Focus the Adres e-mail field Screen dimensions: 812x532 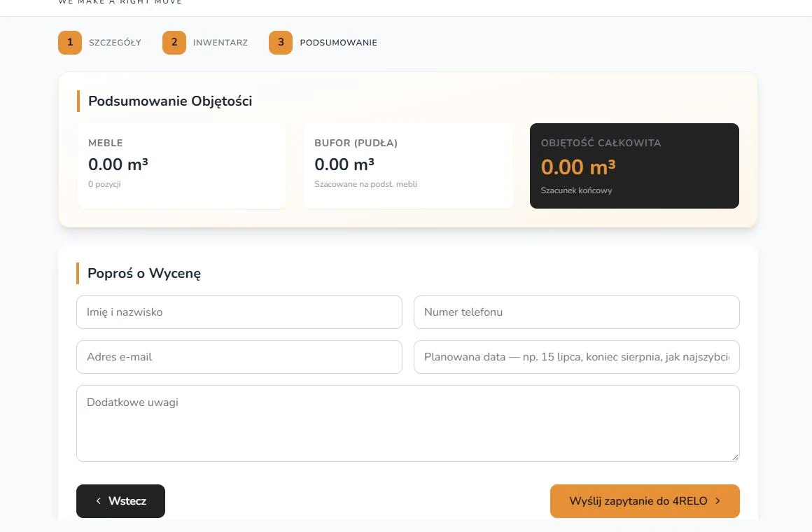pyautogui.click(x=239, y=357)
